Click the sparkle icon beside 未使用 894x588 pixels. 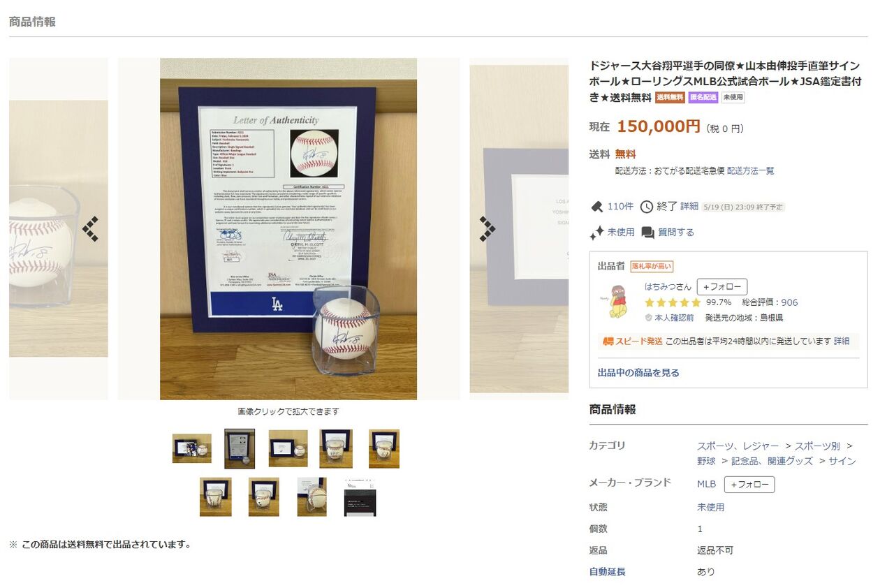tap(596, 233)
